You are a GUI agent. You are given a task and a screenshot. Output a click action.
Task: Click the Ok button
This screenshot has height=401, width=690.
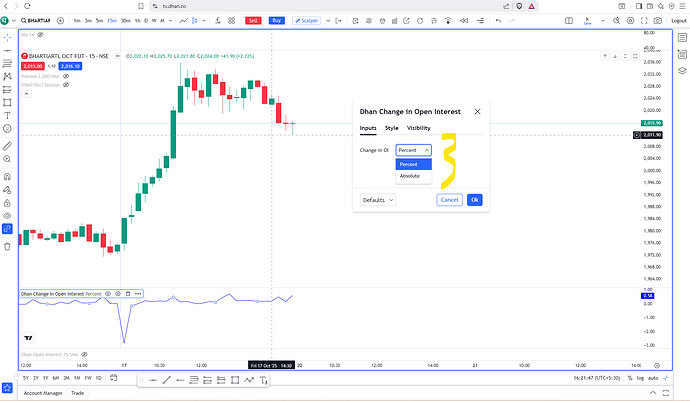click(x=474, y=200)
